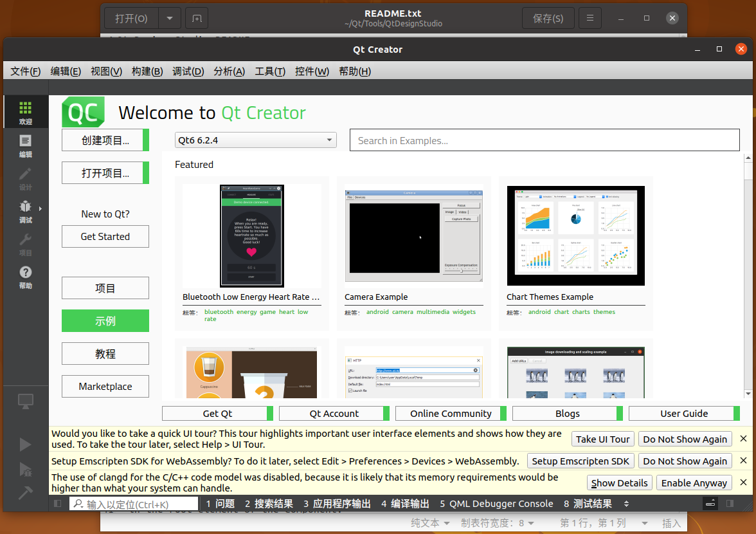Click the Blogs link button
The height and width of the screenshot is (534, 756).
(x=568, y=414)
